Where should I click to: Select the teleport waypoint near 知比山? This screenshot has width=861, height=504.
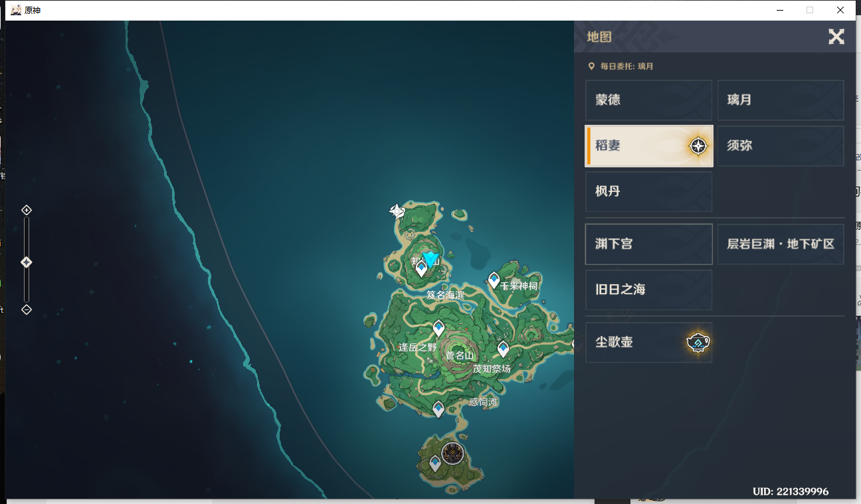pyautogui.click(x=421, y=269)
